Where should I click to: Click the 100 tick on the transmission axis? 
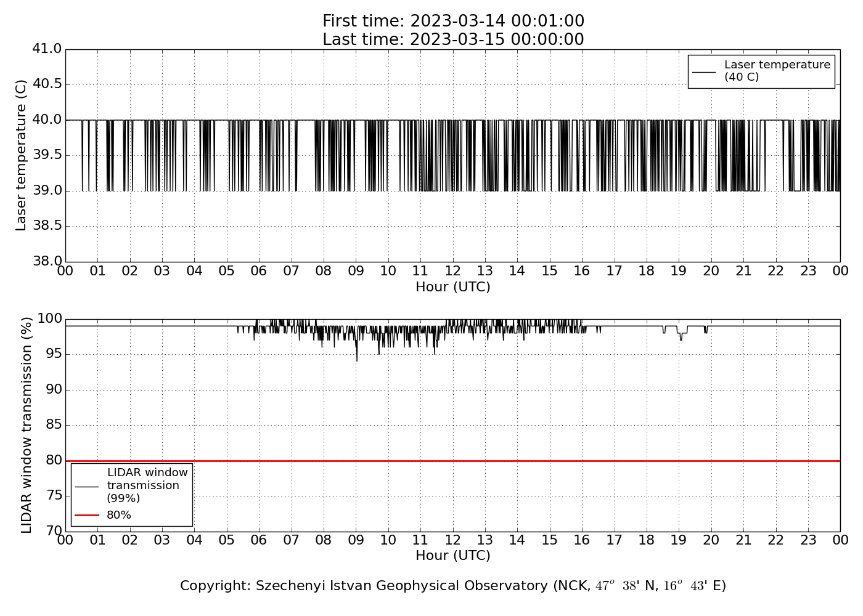coord(50,318)
